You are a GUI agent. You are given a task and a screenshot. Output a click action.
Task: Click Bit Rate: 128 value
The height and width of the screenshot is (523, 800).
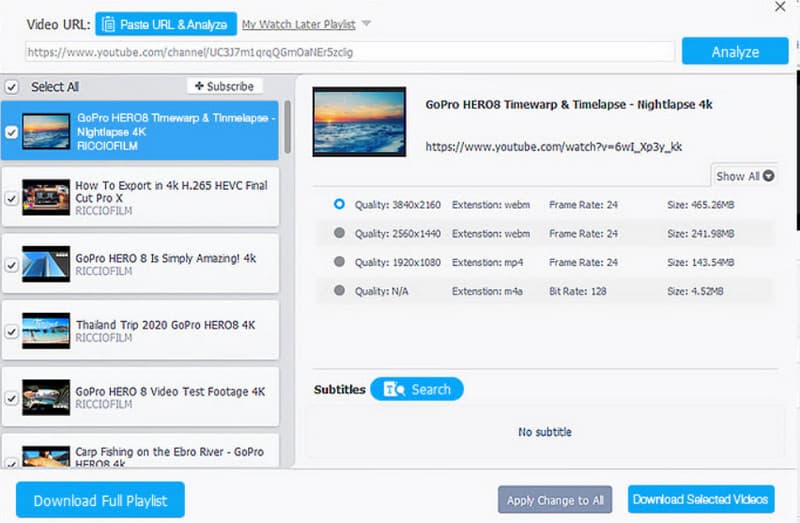[578, 291]
